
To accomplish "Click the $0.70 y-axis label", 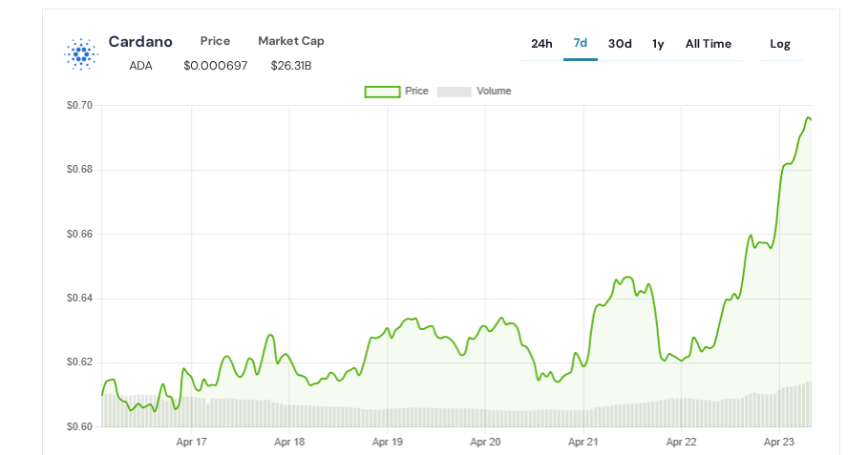I will click(79, 105).
